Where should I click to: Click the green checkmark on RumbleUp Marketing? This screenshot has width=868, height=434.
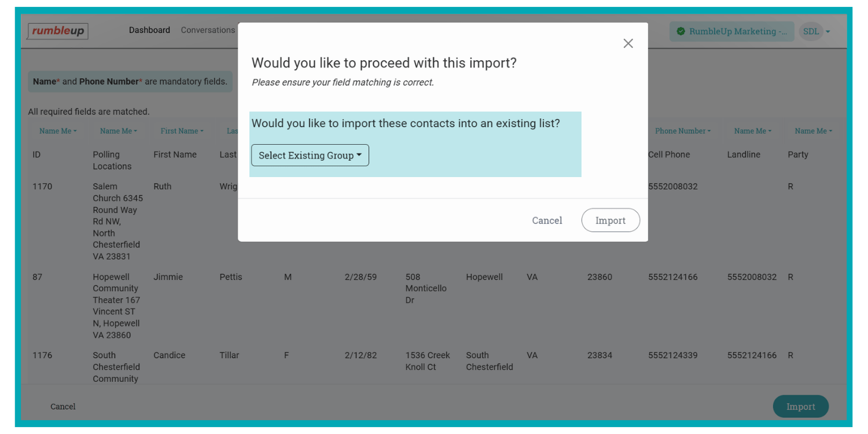pos(680,31)
